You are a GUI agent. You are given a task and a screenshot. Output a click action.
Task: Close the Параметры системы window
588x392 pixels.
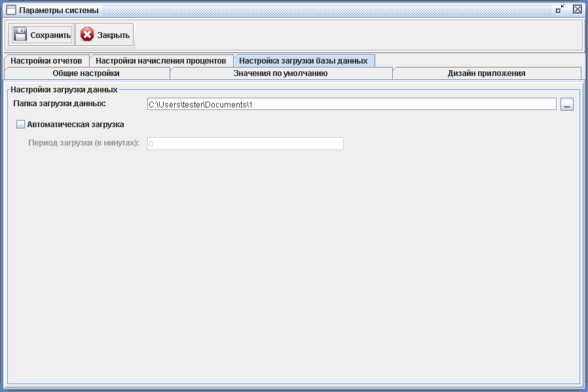pyautogui.click(x=578, y=9)
